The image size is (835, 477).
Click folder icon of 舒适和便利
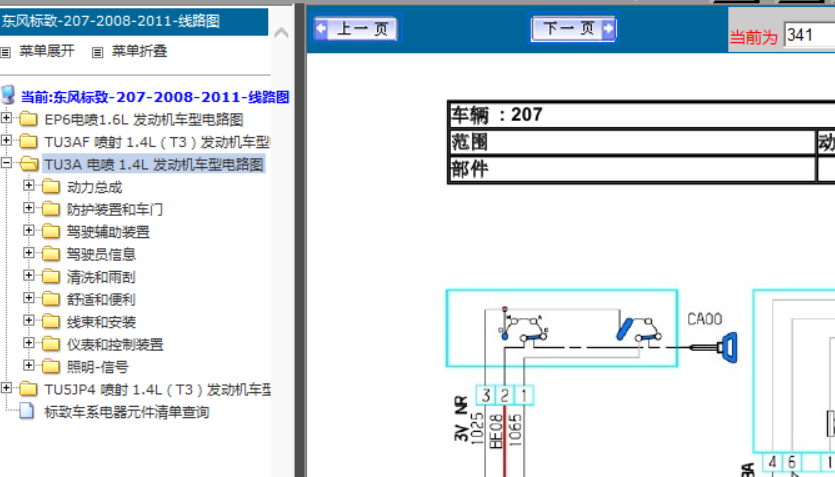click(51, 299)
